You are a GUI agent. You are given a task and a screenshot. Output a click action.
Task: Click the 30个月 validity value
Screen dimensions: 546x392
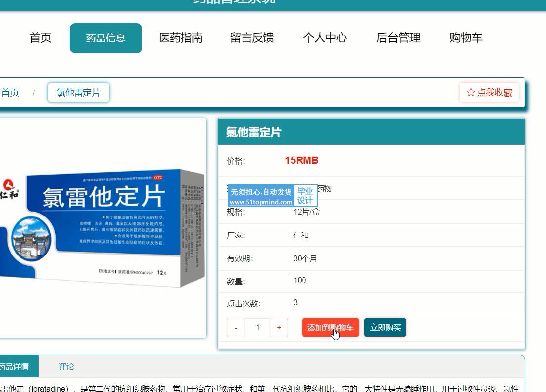(305, 259)
